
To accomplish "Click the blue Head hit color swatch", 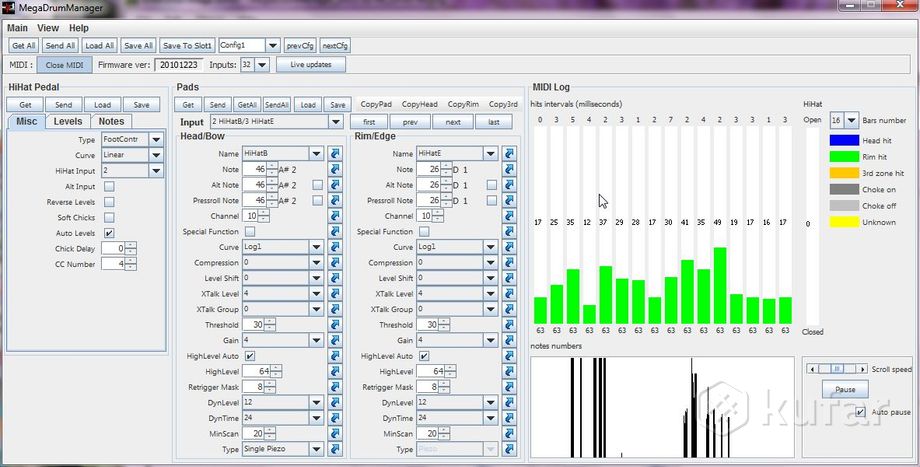I will click(x=844, y=141).
